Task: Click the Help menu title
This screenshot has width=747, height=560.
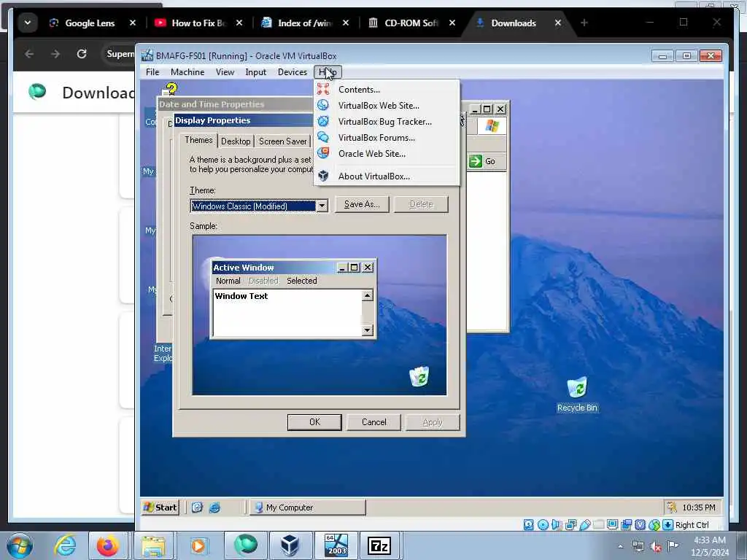Action: (328, 72)
